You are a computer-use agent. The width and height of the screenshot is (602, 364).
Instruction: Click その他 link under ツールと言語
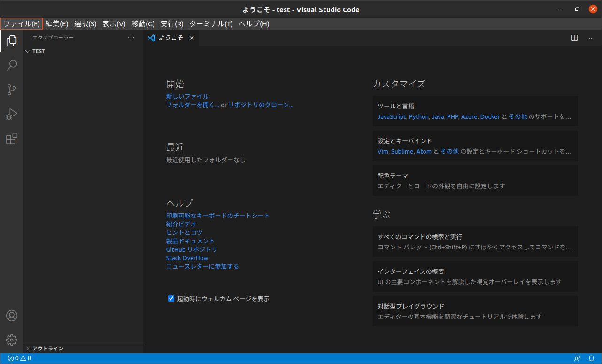pos(518,116)
